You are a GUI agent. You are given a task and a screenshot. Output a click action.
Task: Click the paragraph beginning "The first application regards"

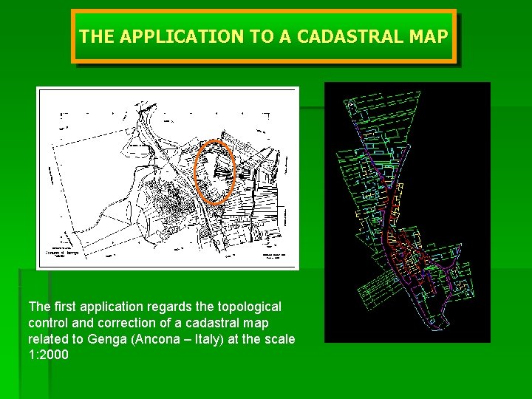pos(162,330)
